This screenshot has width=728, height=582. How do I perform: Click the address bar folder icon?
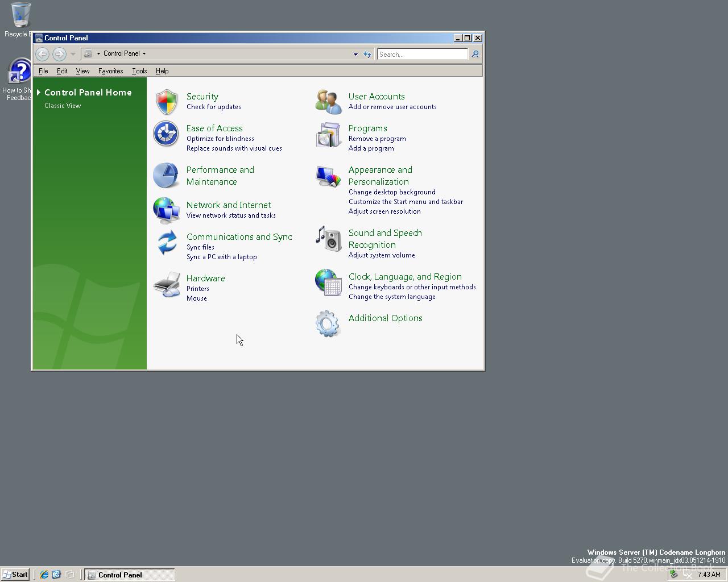tap(88, 53)
